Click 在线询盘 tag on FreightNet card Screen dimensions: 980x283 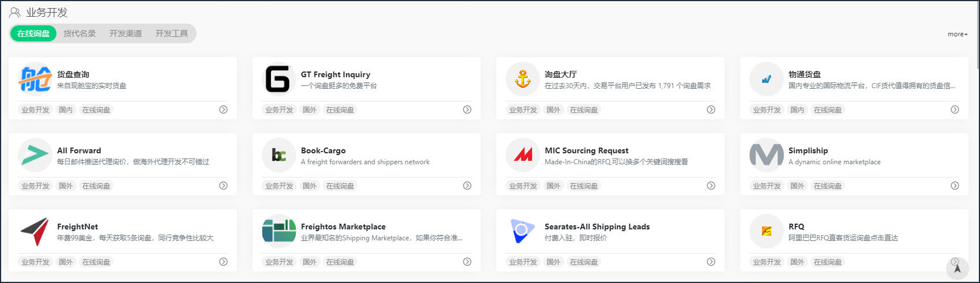coord(96,262)
